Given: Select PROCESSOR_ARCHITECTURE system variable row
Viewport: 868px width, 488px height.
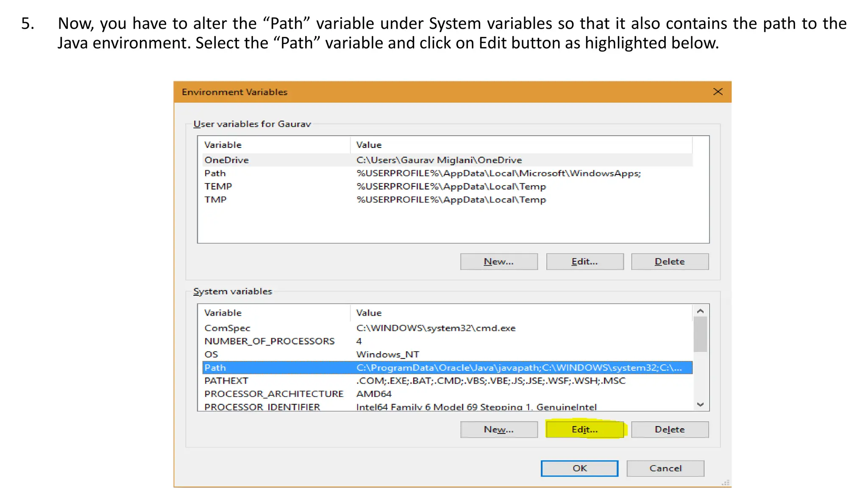Looking at the screenshot, I should pyautogui.click(x=447, y=394).
